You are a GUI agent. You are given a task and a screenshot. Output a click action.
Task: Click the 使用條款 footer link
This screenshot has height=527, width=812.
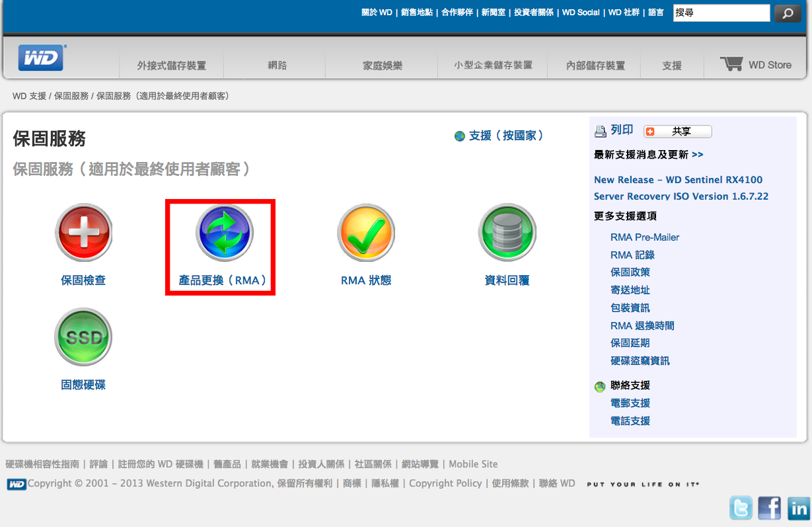pyautogui.click(x=510, y=483)
